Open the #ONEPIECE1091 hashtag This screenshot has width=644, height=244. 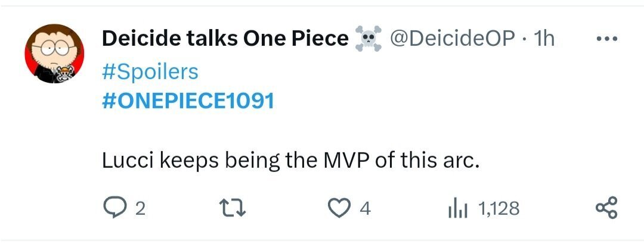click(x=188, y=101)
